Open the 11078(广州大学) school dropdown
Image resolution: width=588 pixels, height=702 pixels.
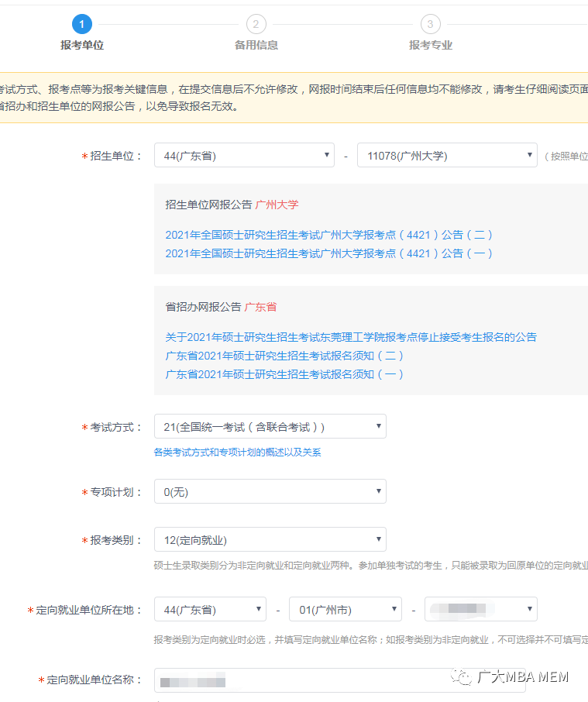click(x=447, y=155)
